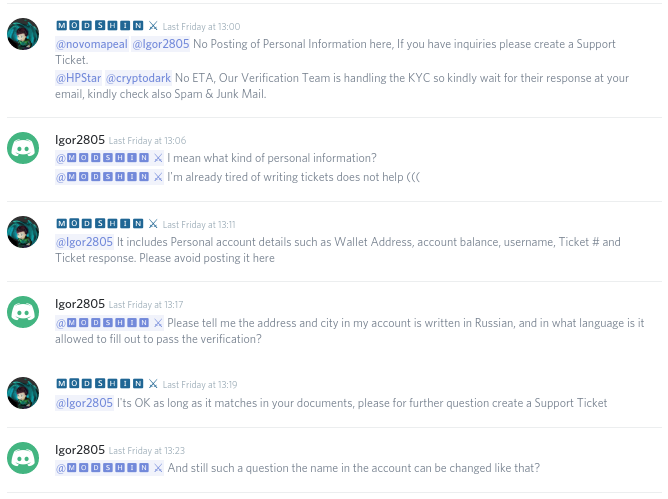Open MODSHIN's avatar on the 13:19 message
Screen dimensions: 668x499
pyautogui.click(x=23, y=392)
